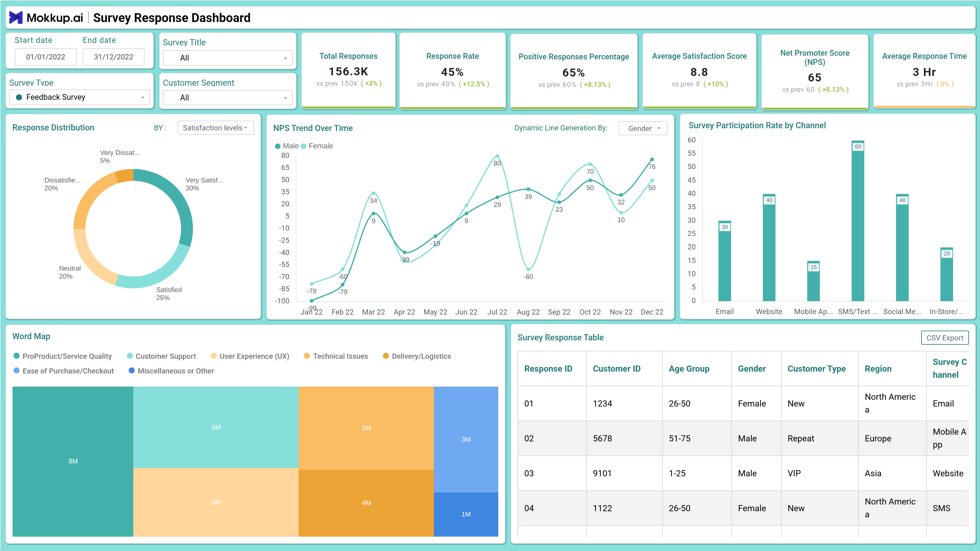
Task: Toggle the Male legend in NPS trend
Action: click(287, 146)
